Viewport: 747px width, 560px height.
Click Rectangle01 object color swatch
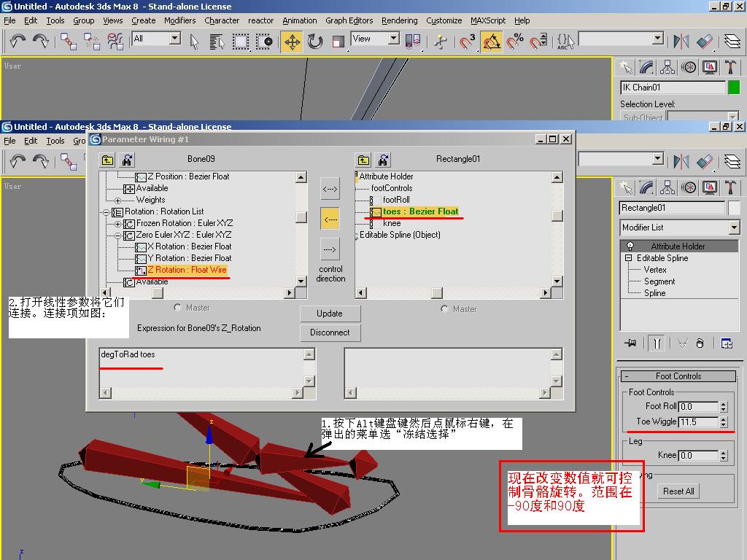(734, 208)
